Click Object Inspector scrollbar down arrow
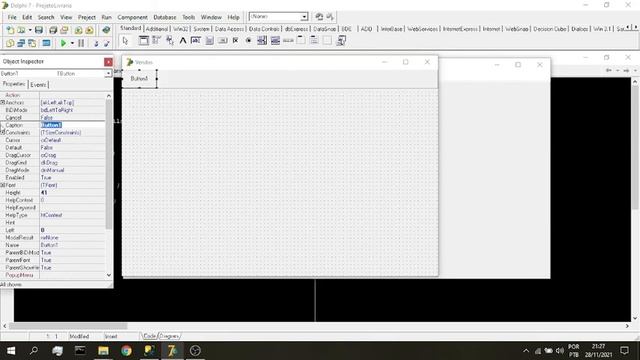Viewport: 640px width, 360px height. [x=109, y=275]
